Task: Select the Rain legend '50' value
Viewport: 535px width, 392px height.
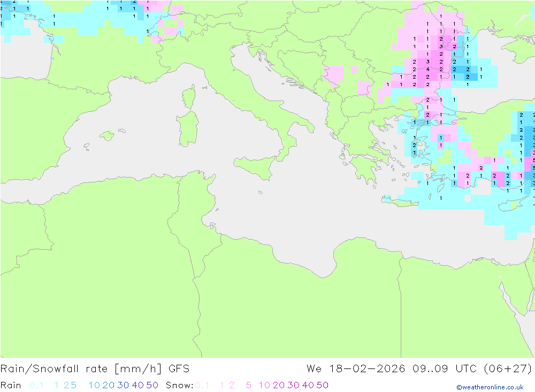Action: [152, 385]
